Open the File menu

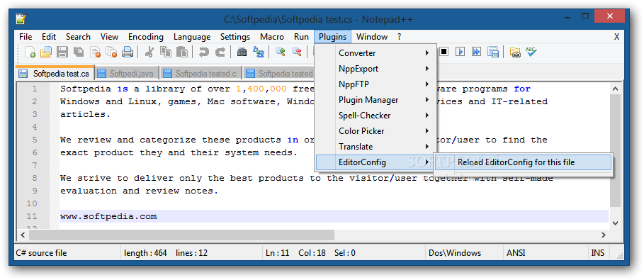(26, 37)
